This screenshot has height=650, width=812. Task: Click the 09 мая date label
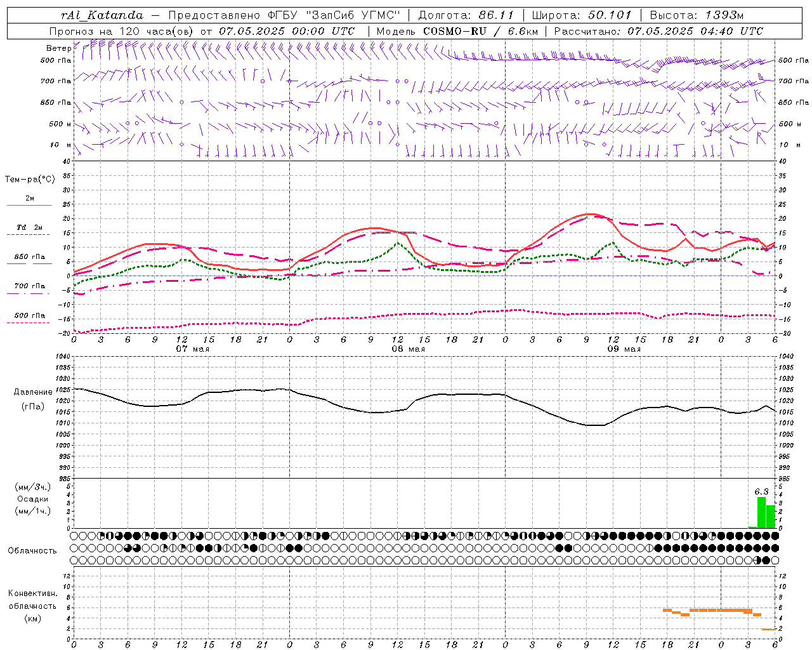pyautogui.click(x=624, y=349)
